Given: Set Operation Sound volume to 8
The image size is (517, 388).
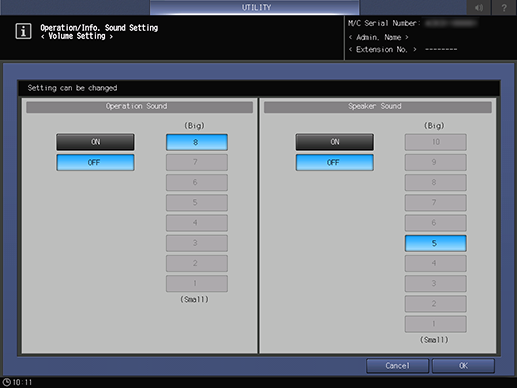Looking at the screenshot, I should [197, 142].
